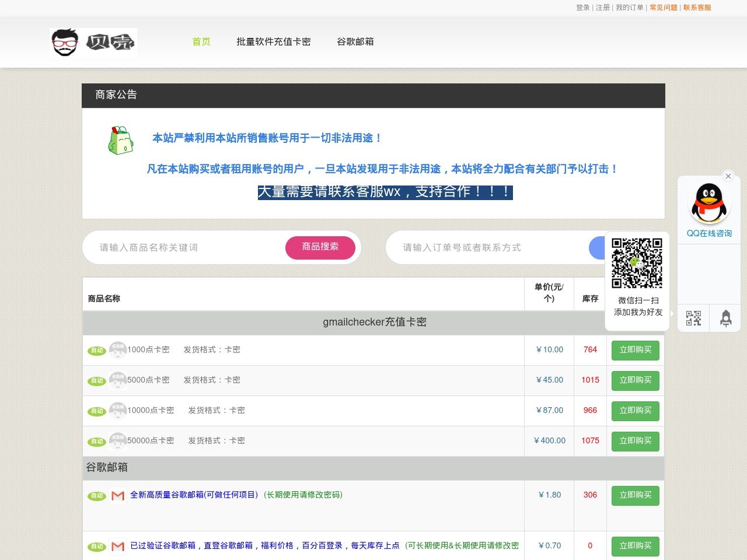
Task: Open the 已过验证谷歌邮箱 product link
Action: coord(324,545)
